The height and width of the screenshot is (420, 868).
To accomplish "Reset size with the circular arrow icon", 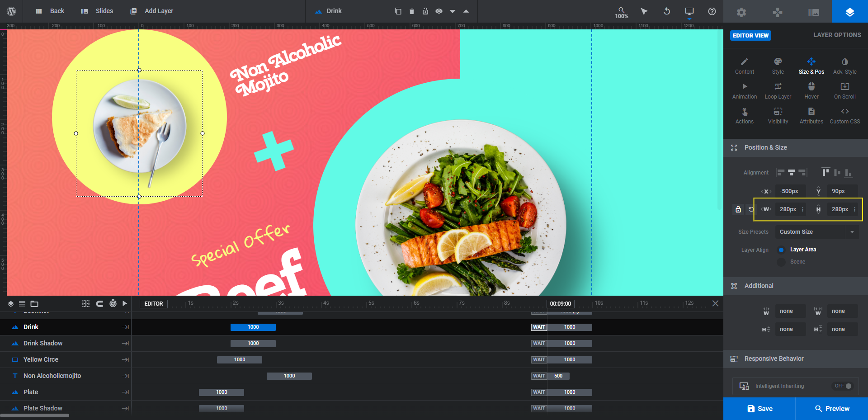I will [x=751, y=209].
